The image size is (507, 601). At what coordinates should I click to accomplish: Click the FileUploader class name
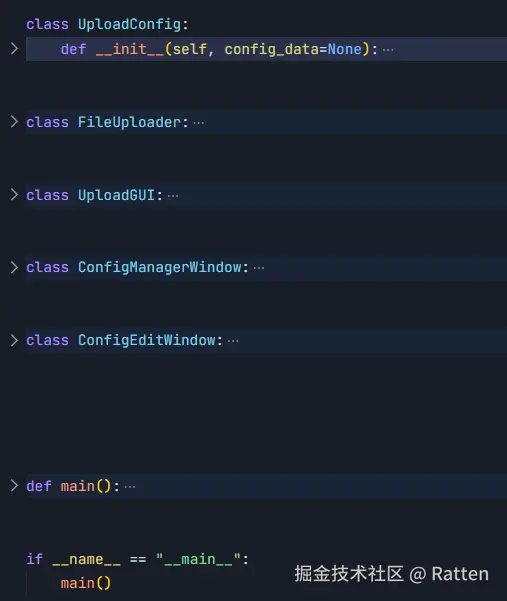tap(130, 122)
